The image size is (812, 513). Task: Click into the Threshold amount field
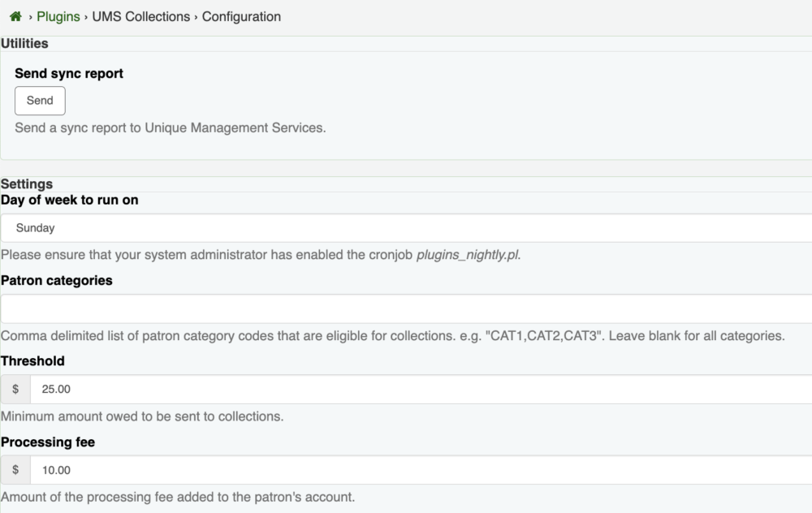tap(421, 390)
